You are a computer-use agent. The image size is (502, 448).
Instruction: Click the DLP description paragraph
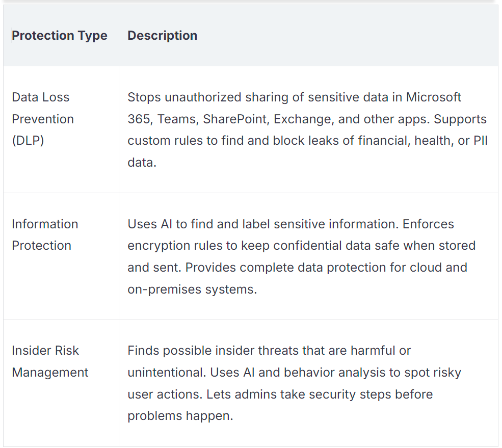tap(307, 129)
